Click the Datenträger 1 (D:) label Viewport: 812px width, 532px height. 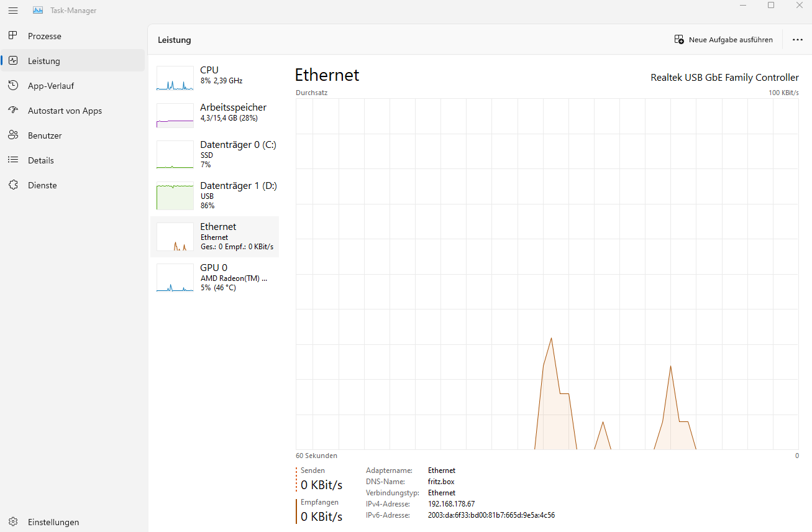click(x=239, y=186)
